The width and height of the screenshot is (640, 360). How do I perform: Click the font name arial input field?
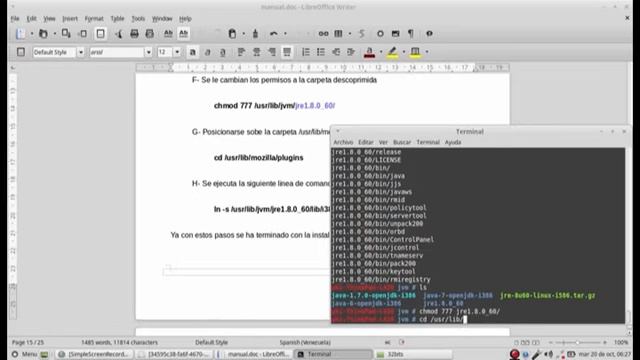point(117,52)
